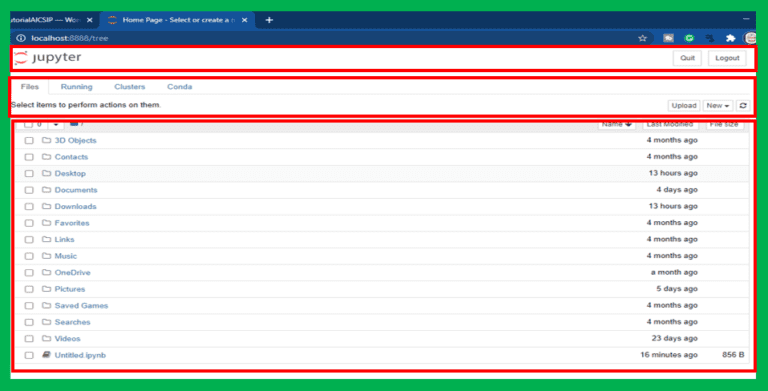Switch to the Running tab

76,87
